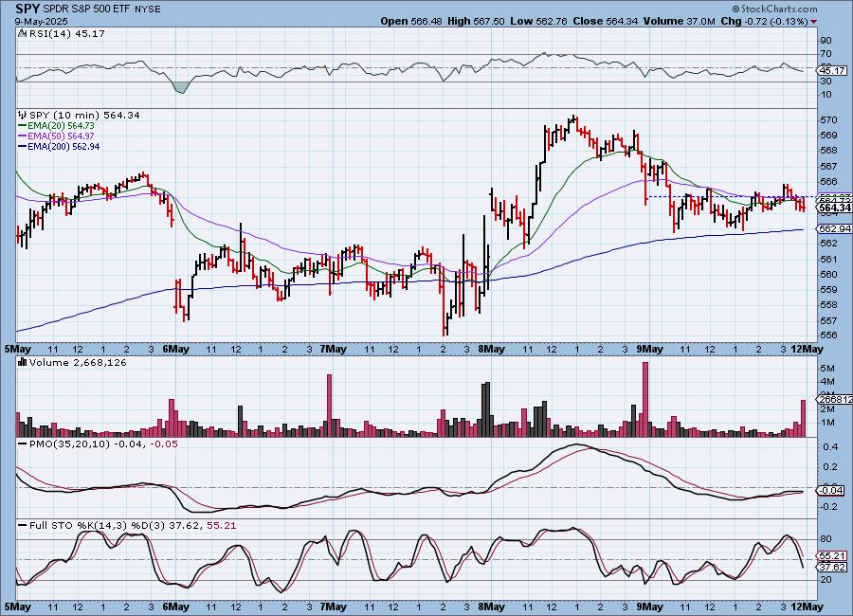Click the SPDR S&P 500 ETF name
This screenshot has width=853, height=616.
pos(85,9)
